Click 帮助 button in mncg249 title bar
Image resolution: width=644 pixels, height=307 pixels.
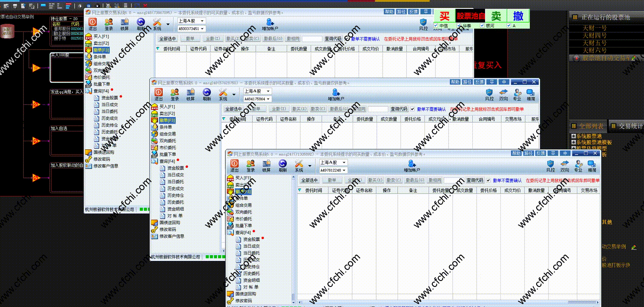tap(455, 82)
